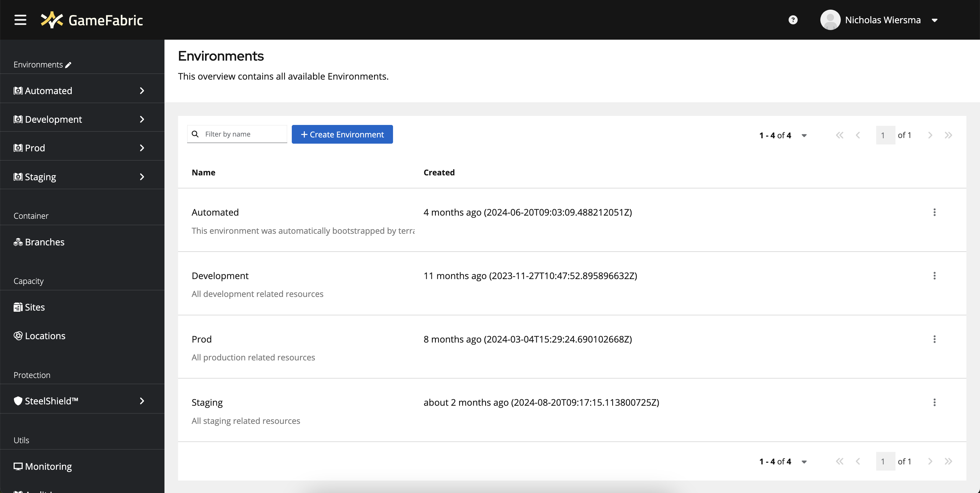980x493 pixels.
Task: Click the Development environment grid icon
Action: [x=18, y=119]
